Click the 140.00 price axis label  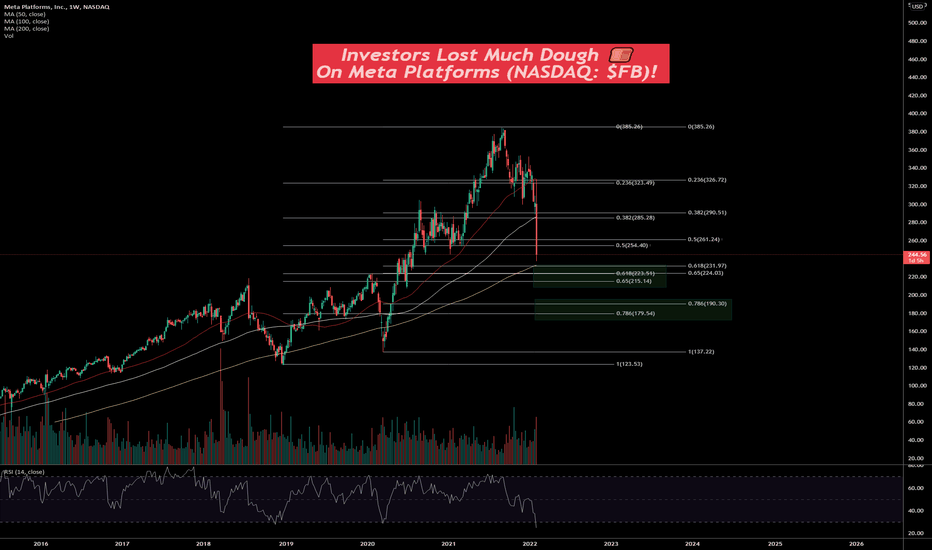tap(917, 350)
